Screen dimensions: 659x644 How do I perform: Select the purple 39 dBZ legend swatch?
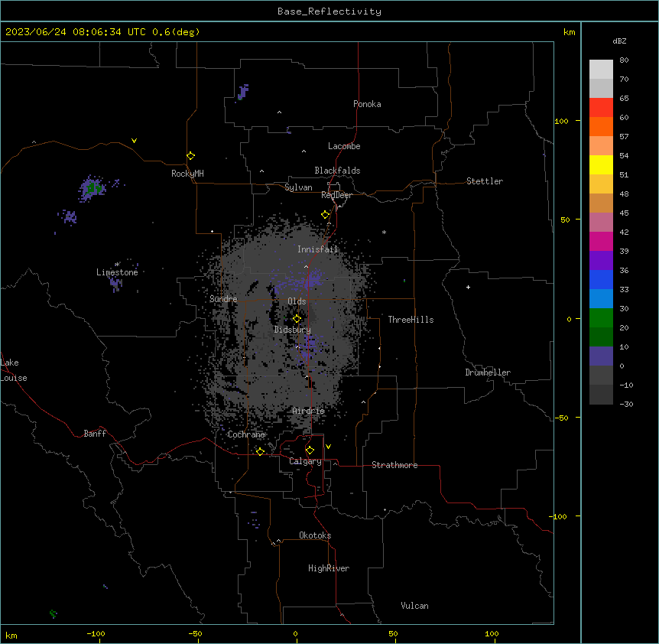[601, 260]
